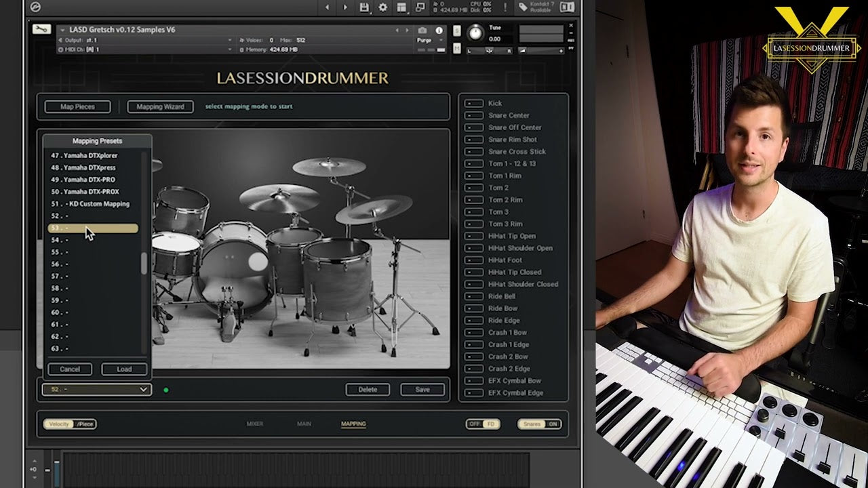Adjust the instrument volume slider
Viewport: 868px width, 488px height.
point(541,51)
